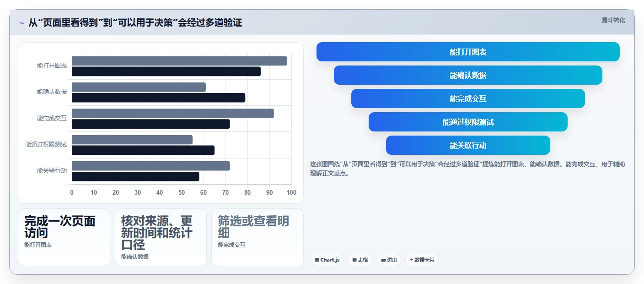The image size is (644, 284).
Task: Click the dark bar for 能完成交互
Action: coord(151,124)
